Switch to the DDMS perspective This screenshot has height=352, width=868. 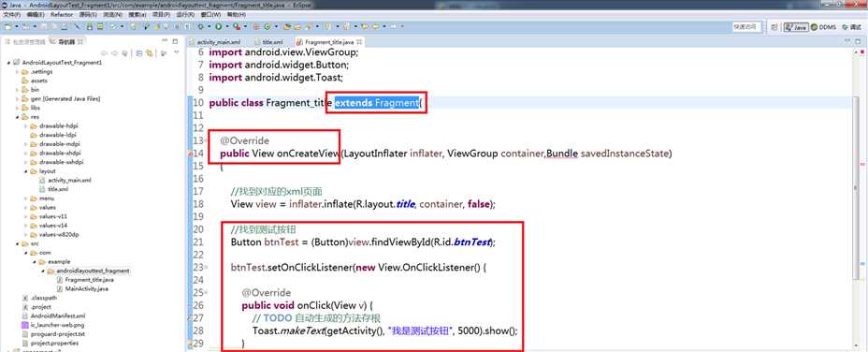coord(824,26)
